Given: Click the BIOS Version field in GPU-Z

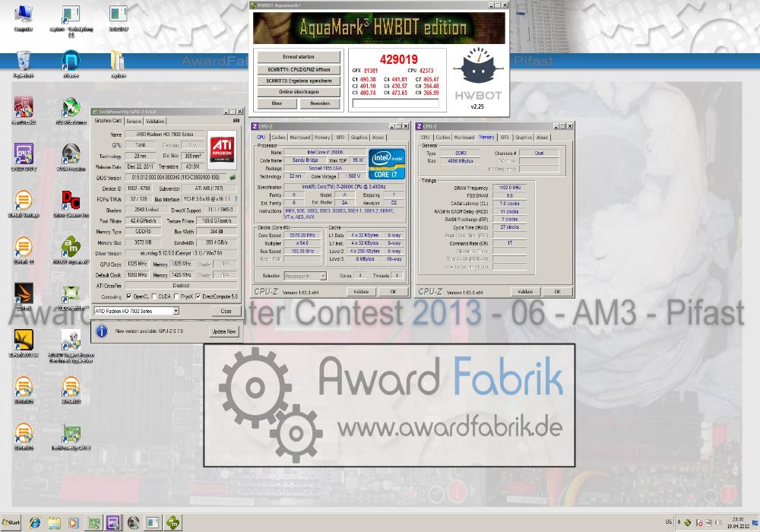Looking at the screenshot, I should point(176,178).
